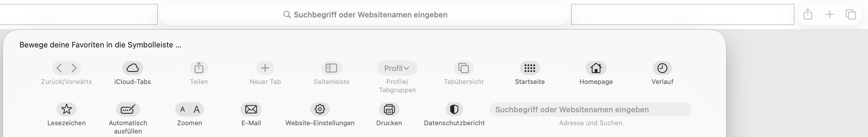868x137 pixels.
Task: Select the iCloud-Tabs cloud icon
Action: [132, 68]
